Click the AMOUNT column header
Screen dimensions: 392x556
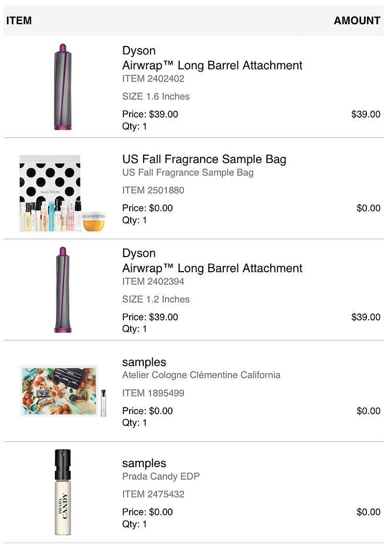pyautogui.click(x=357, y=20)
